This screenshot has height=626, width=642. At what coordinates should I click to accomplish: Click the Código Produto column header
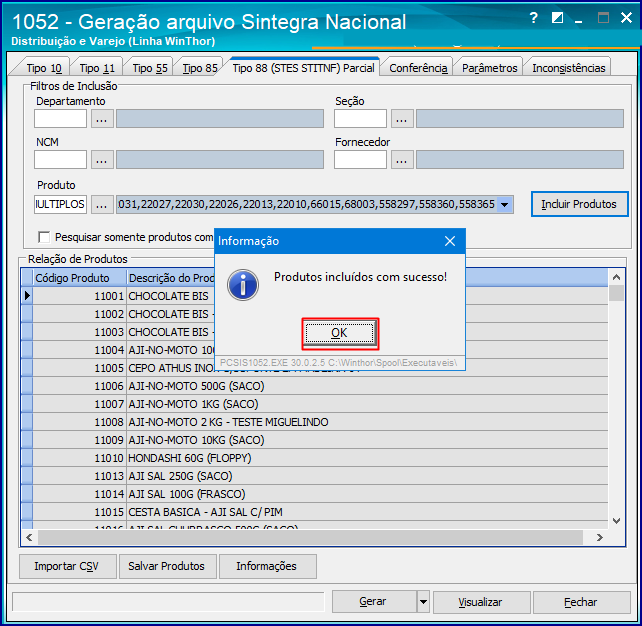coord(79,278)
